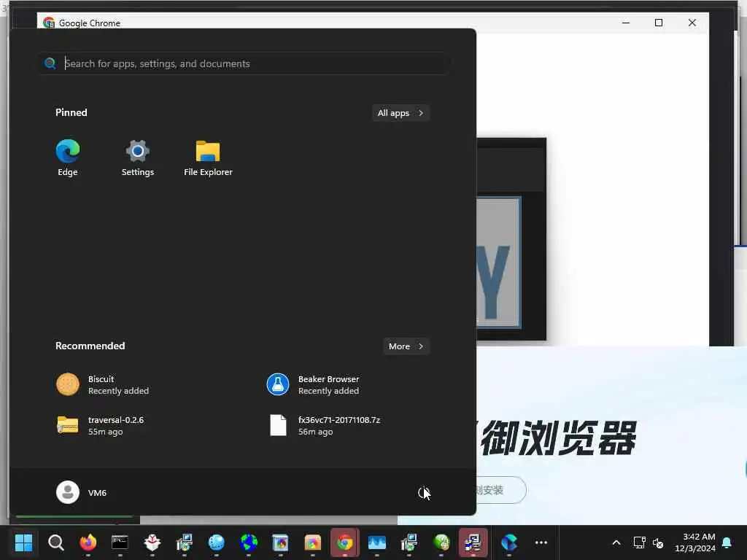
Task: Minimize the Google Chrome window
Action: coord(625,23)
